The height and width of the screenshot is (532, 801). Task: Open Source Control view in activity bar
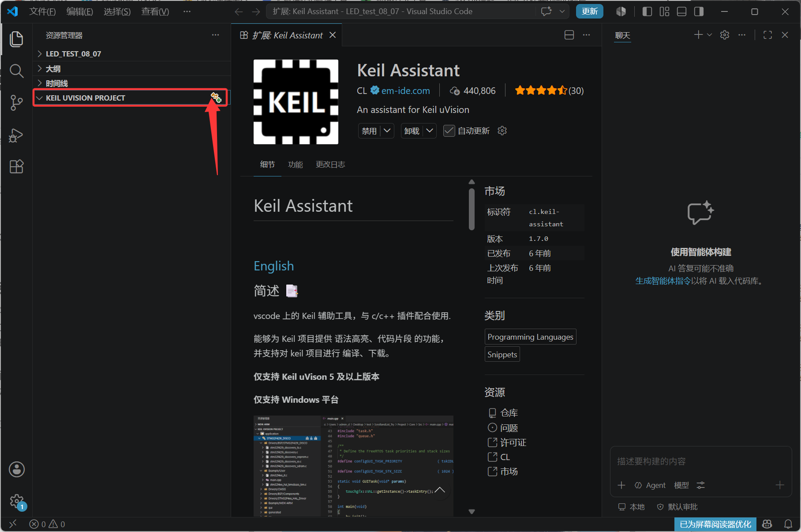click(16, 103)
